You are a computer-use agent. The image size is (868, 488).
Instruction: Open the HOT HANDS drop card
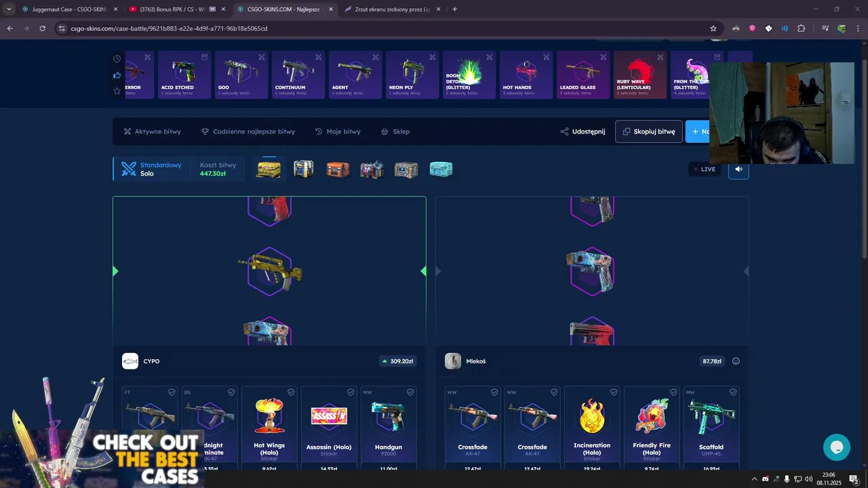click(x=526, y=75)
